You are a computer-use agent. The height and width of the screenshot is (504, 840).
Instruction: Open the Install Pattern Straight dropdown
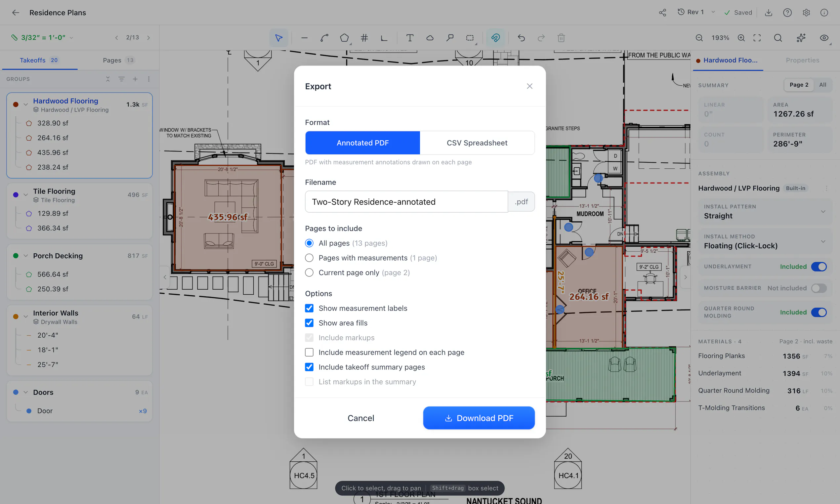click(765, 212)
